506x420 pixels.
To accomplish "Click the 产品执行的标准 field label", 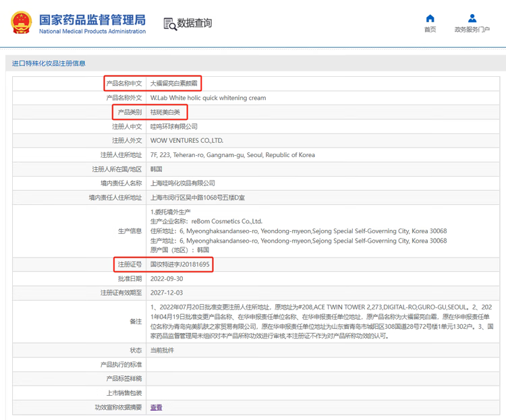I will point(121,365).
